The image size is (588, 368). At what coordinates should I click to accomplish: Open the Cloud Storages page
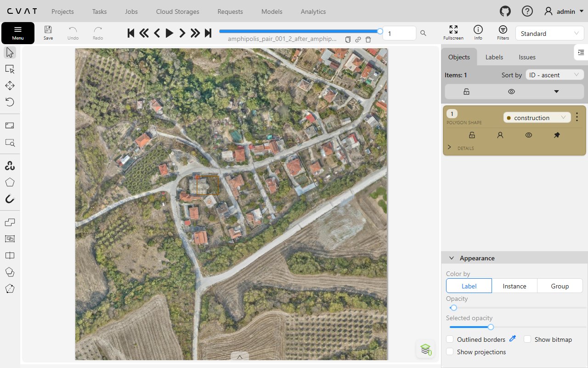(178, 11)
